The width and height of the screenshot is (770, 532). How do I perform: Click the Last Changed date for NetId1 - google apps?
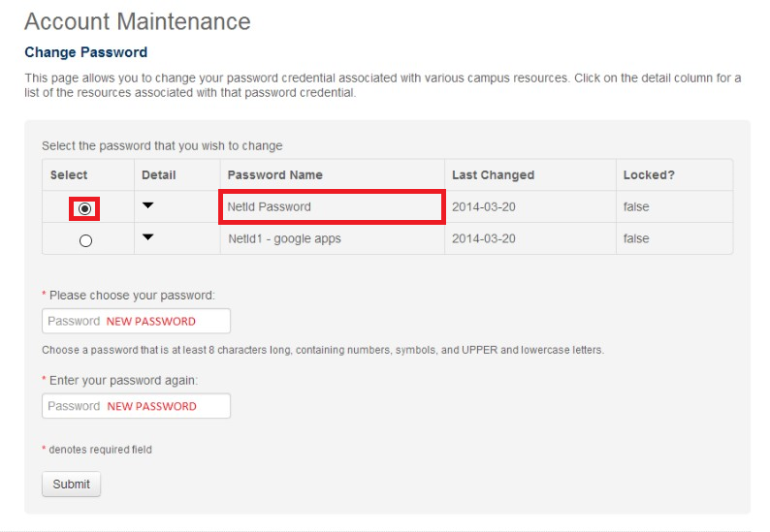pos(484,238)
